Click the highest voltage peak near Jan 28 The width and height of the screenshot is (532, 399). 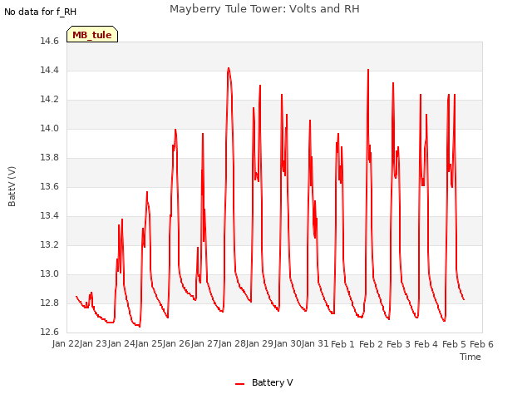[x=229, y=68]
